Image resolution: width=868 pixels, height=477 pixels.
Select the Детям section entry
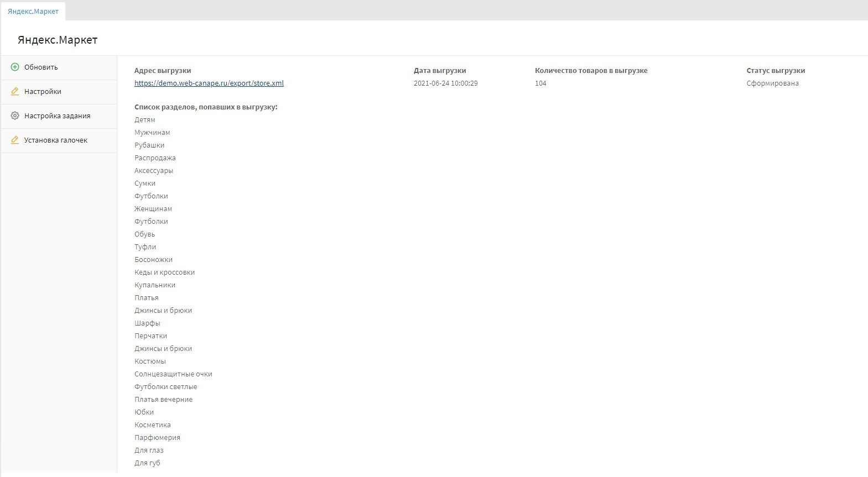click(x=145, y=120)
